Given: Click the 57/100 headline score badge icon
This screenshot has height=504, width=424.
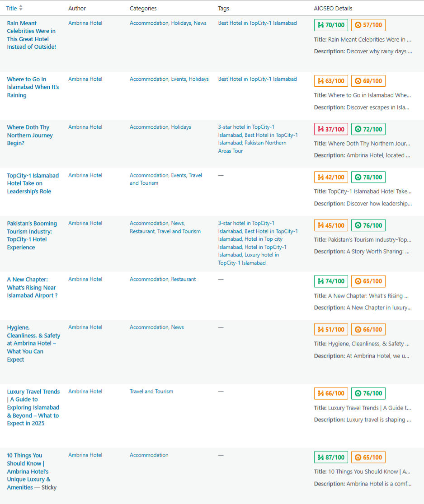Looking at the screenshot, I should (x=358, y=25).
